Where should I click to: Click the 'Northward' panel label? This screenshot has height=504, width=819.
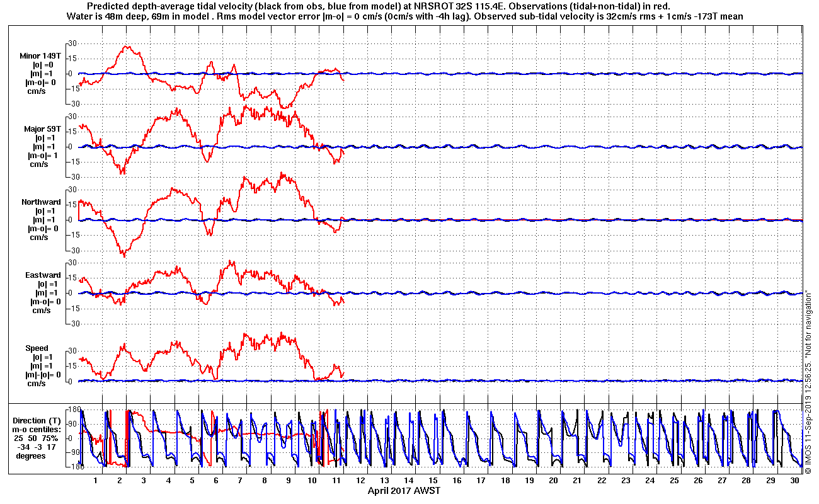tap(41, 202)
